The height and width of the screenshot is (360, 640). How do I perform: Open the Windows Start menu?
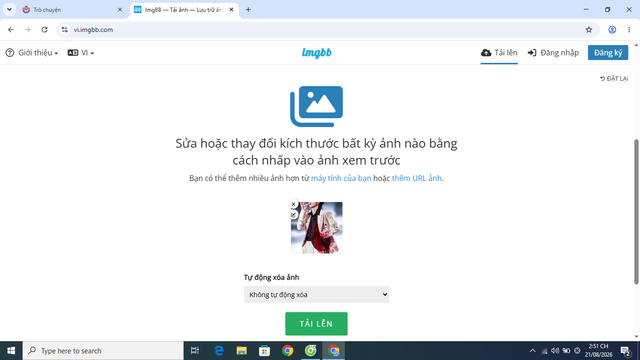tap(11, 351)
